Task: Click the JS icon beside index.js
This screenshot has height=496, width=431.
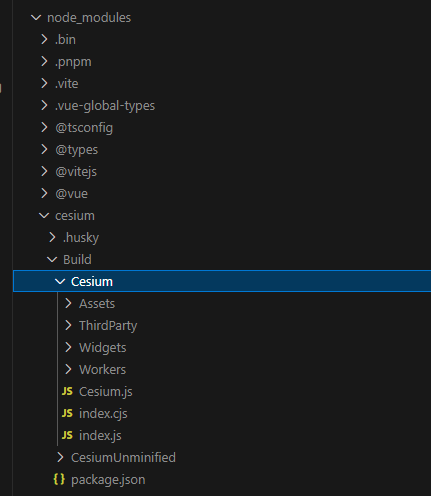Action: click(x=67, y=435)
